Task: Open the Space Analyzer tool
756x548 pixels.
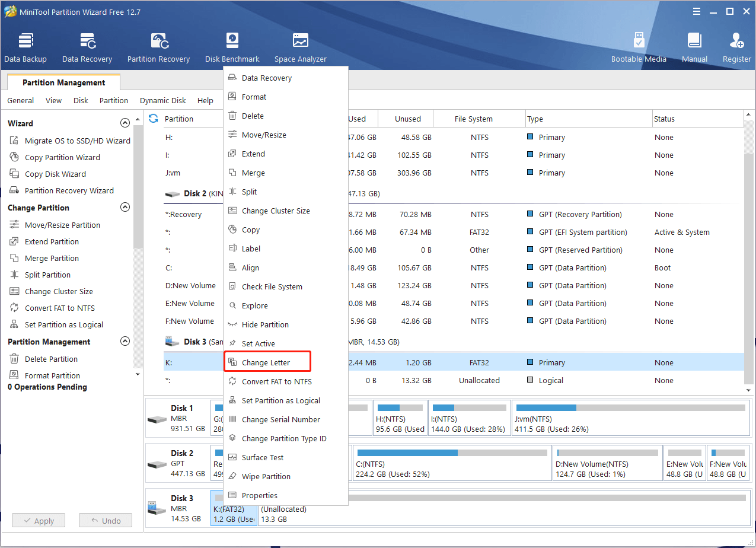Action: [x=301, y=47]
